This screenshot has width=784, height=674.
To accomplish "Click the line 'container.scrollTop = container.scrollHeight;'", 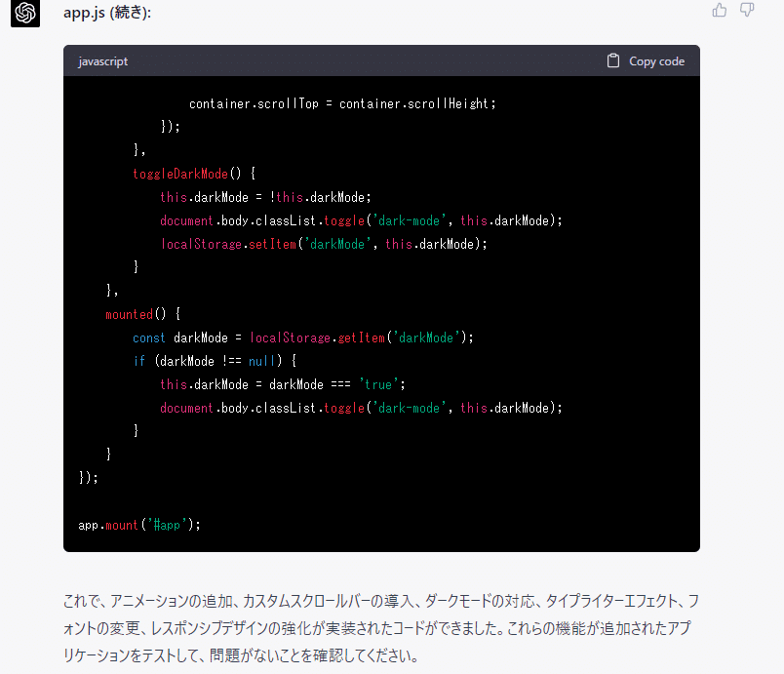I will [x=342, y=103].
